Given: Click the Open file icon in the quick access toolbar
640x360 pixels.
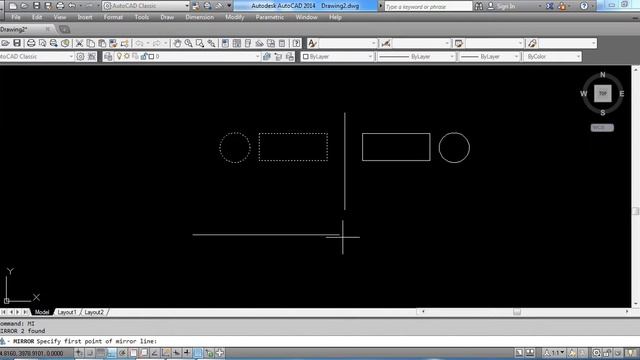Looking at the screenshot, I should (24, 6).
